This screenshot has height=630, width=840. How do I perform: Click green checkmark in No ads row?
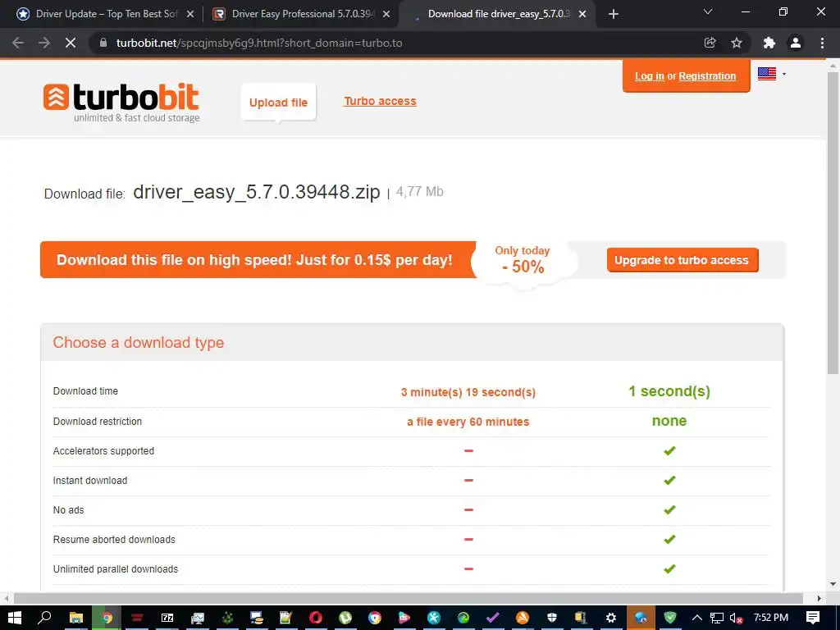[x=669, y=509]
